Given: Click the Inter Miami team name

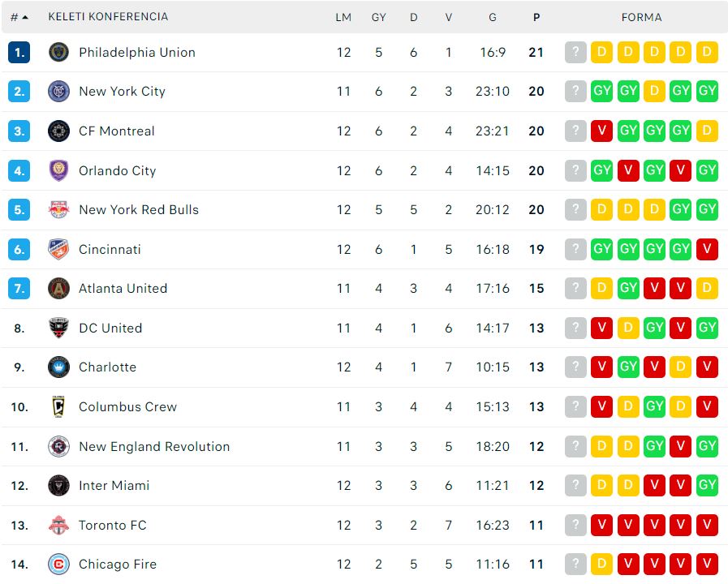Looking at the screenshot, I should point(114,486).
